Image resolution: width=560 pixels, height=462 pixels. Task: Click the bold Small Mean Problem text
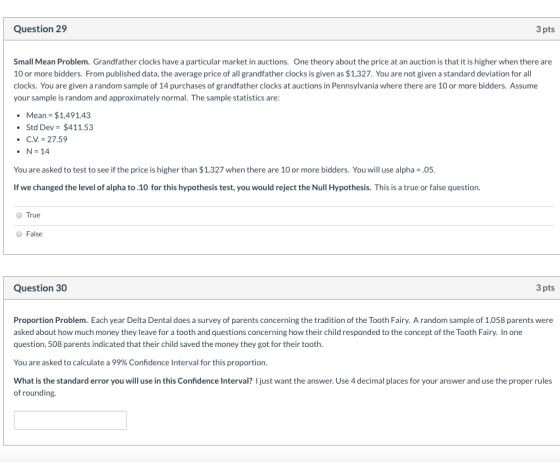(x=52, y=61)
